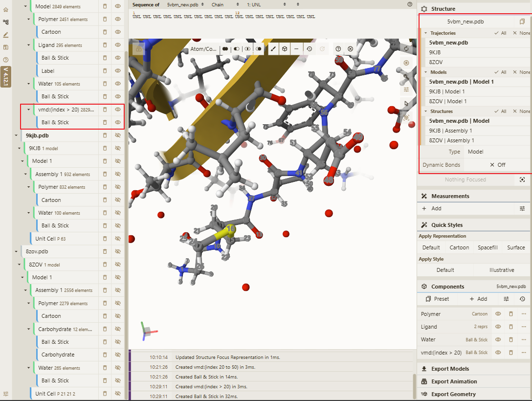
Task: Open the brush theme selection tool
Action: (273, 49)
